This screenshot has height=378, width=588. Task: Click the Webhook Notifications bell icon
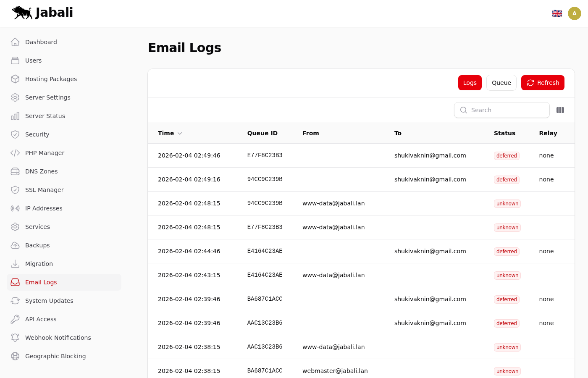coord(15,338)
